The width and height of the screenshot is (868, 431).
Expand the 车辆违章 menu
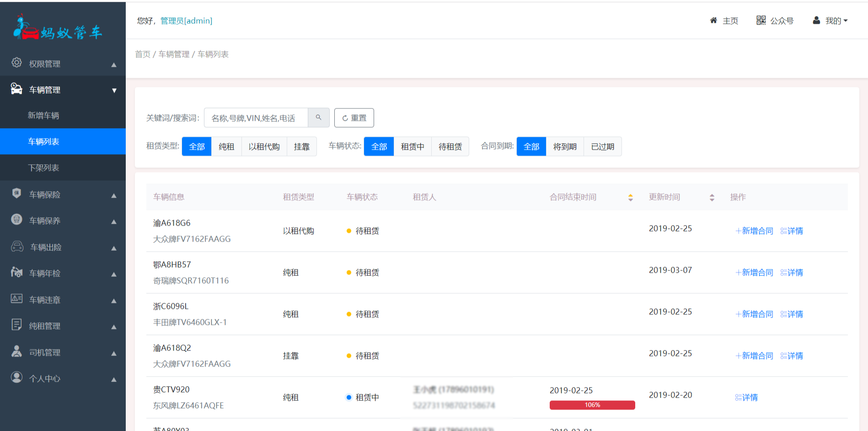coord(63,300)
